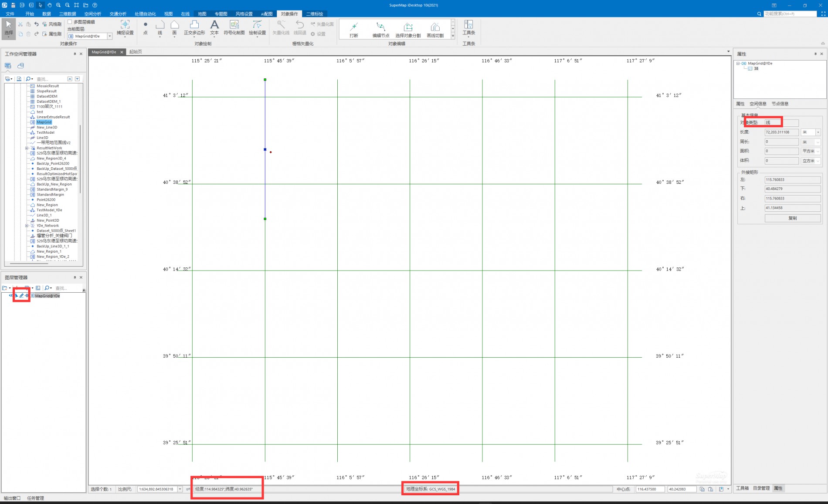Click the pan hand icon in title bar
828x504 pixels.
tap(49, 5)
